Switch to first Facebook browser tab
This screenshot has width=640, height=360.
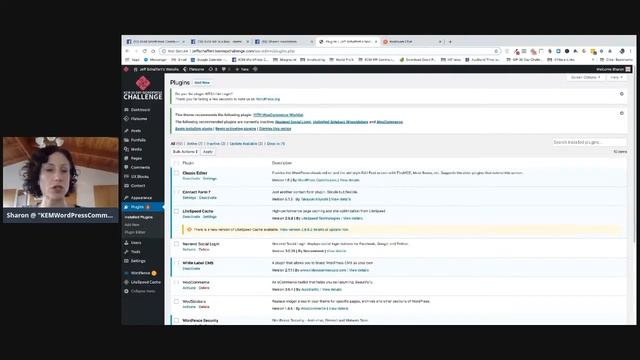(x=156, y=42)
